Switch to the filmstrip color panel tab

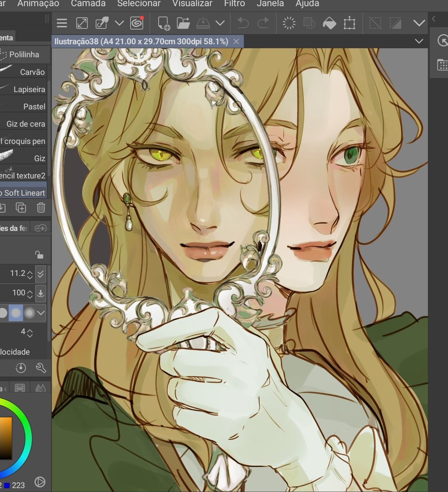[x=20, y=387]
